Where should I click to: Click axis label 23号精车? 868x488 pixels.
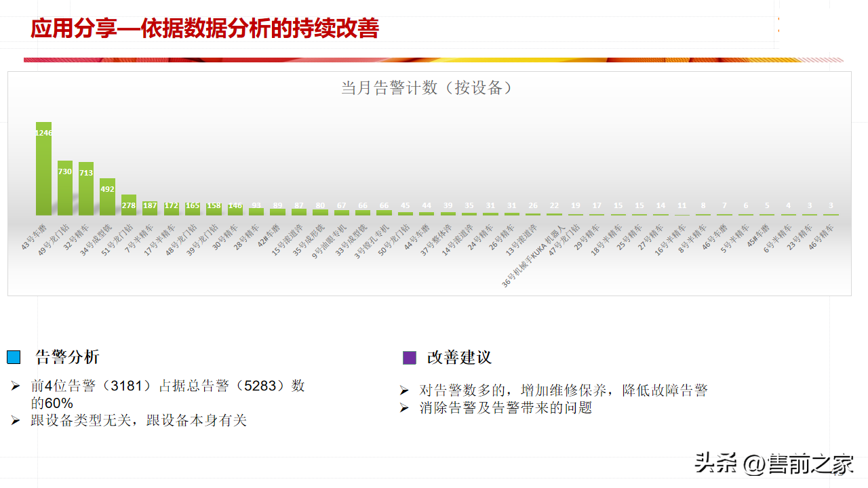800,237
